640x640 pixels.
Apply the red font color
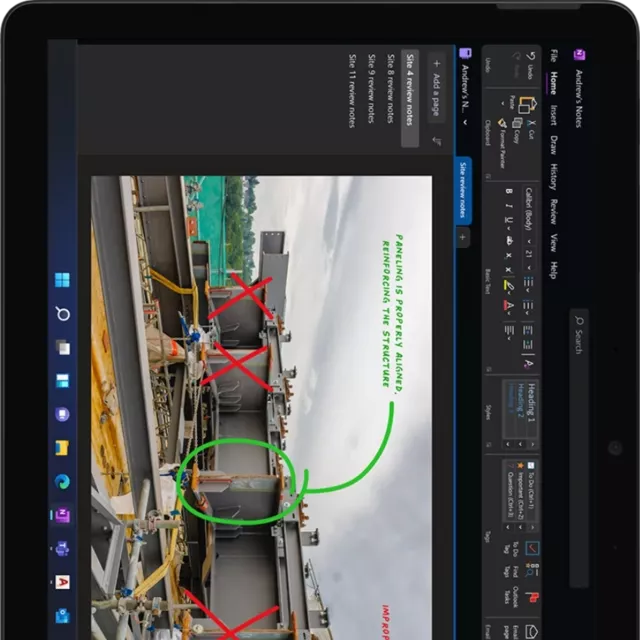509,305
